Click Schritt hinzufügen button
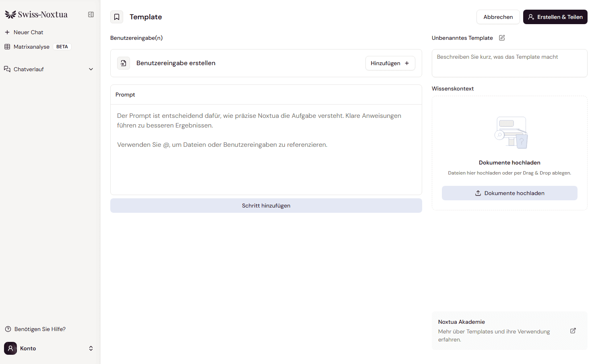 point(266,206)
